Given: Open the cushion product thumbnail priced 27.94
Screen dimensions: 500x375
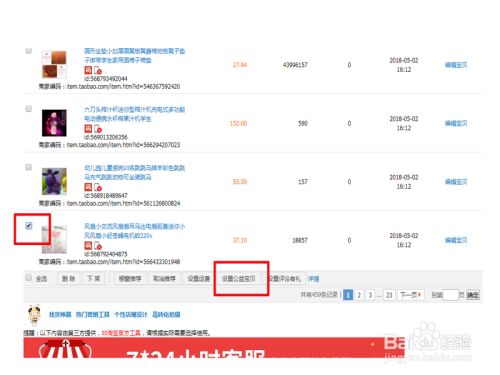Looking at the screenshot, I should pyautogui.click(x=54, y=65).
